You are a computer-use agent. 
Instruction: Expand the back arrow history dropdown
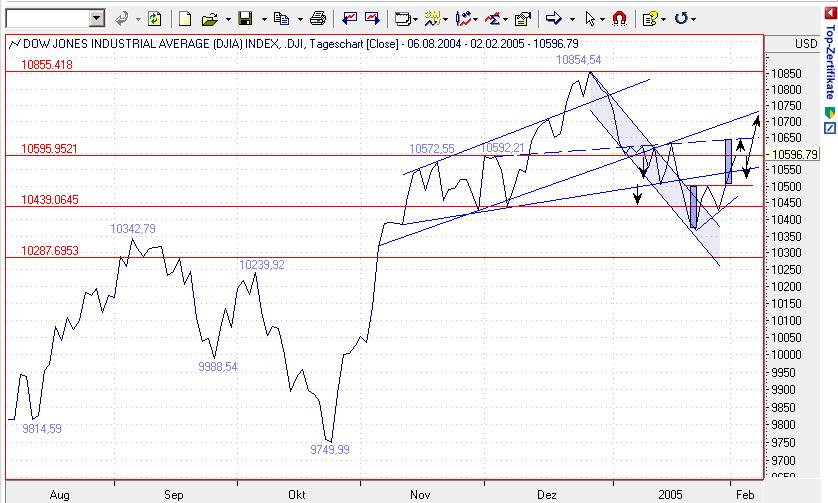coord(138,20)
